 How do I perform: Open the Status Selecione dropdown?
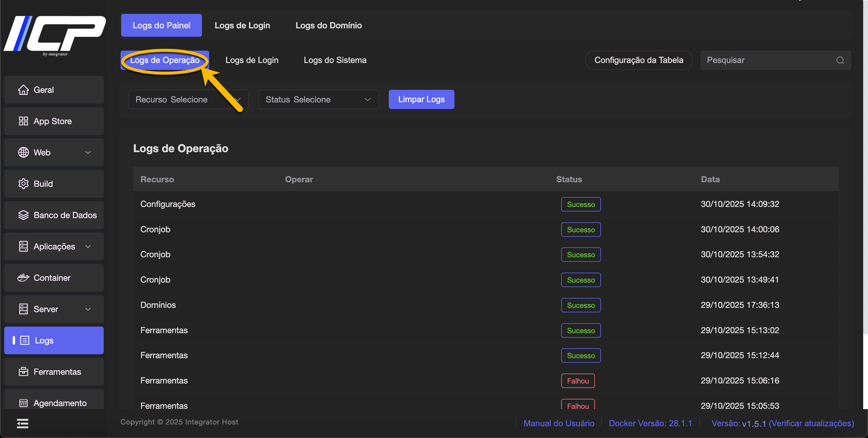tap(318, 100)
